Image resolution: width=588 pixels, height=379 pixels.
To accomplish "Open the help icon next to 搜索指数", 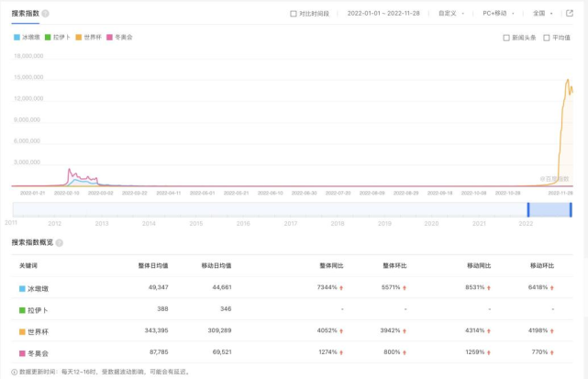I will tap(45, 14).
